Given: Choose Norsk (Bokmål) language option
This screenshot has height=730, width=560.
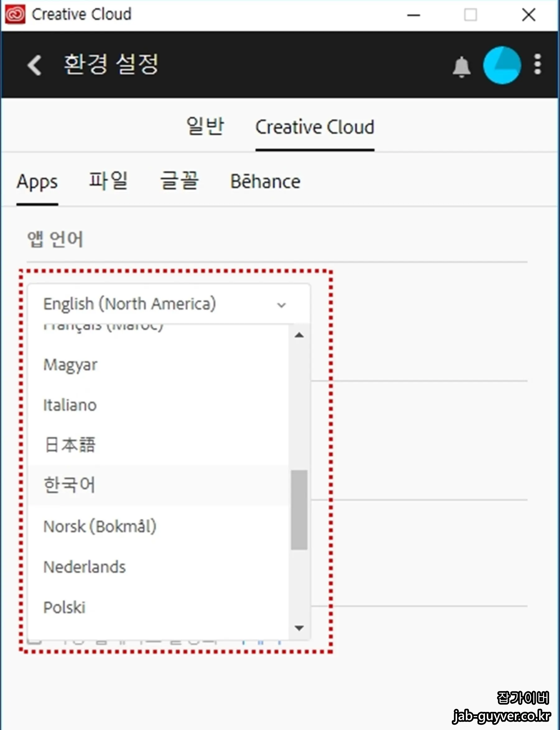Looking at the screenshot, I should pos(158,526).
